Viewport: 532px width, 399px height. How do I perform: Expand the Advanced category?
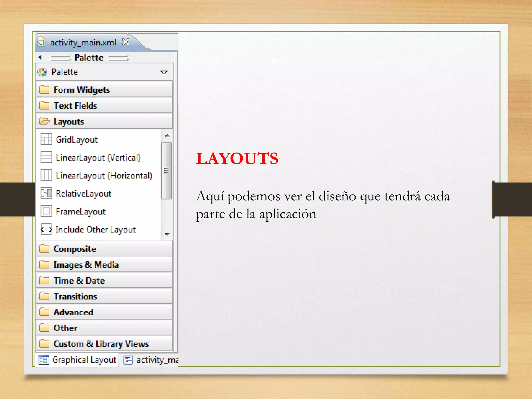pos(104,312)
